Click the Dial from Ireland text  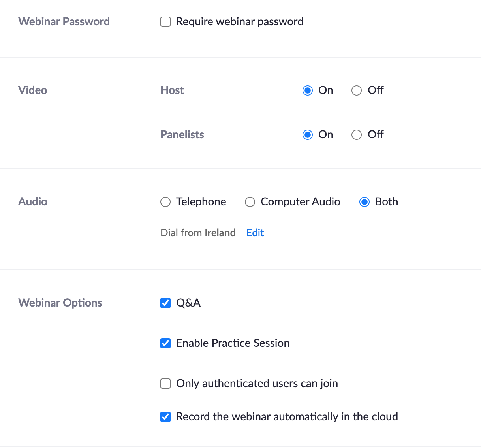tap(198, 233)
